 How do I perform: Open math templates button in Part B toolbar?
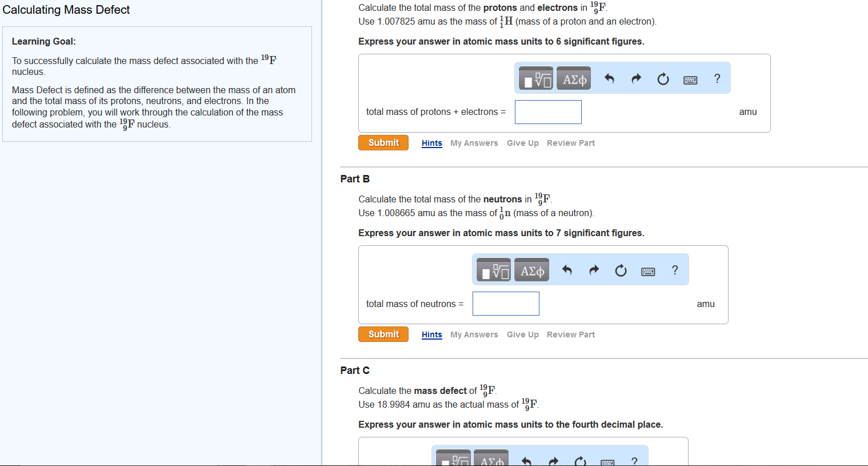coord(493,270)
